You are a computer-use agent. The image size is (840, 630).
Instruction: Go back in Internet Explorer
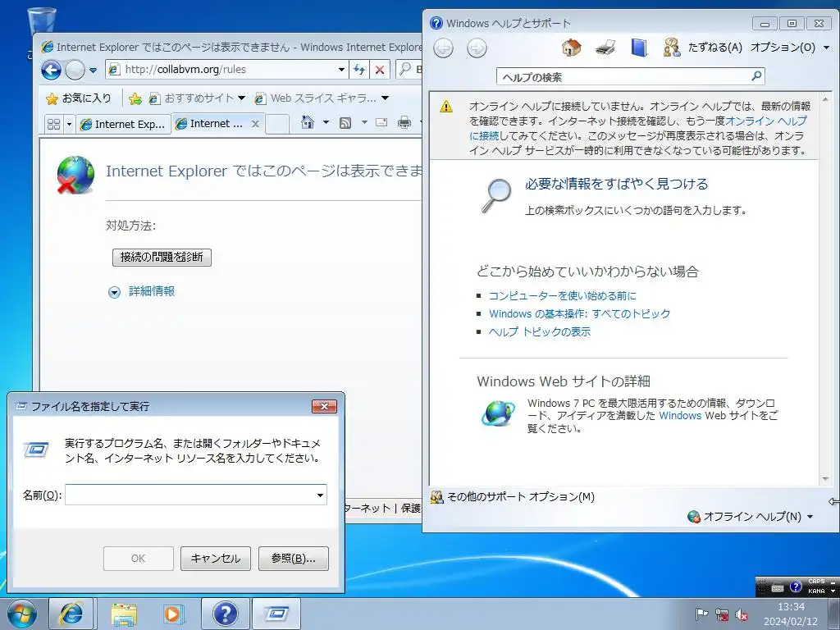[52, 70]
